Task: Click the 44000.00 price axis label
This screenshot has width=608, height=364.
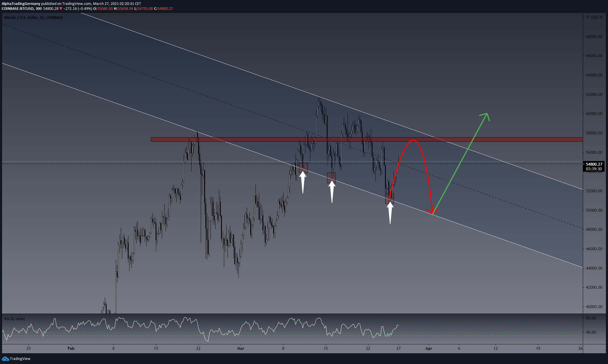Action: (594, 268)
